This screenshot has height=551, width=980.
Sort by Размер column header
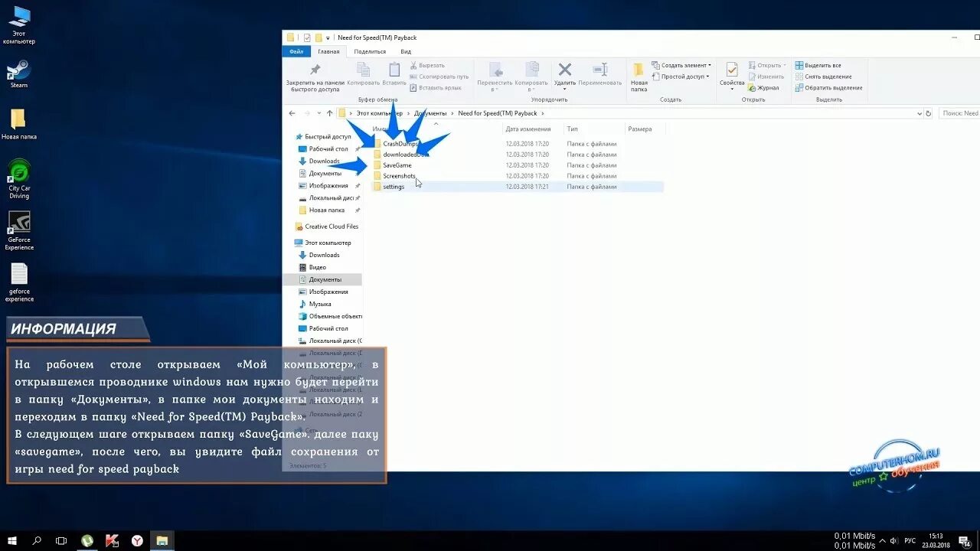pos(640,129)
